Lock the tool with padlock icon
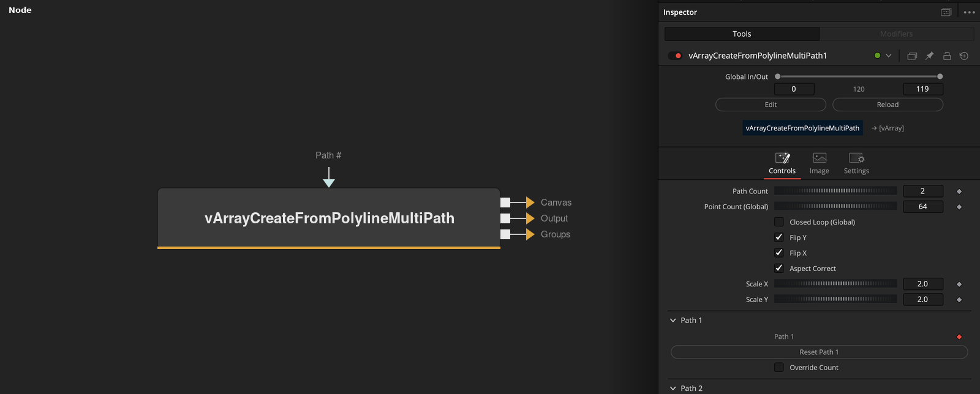Viewport: 980px width, 394px height. pos(947,56)
